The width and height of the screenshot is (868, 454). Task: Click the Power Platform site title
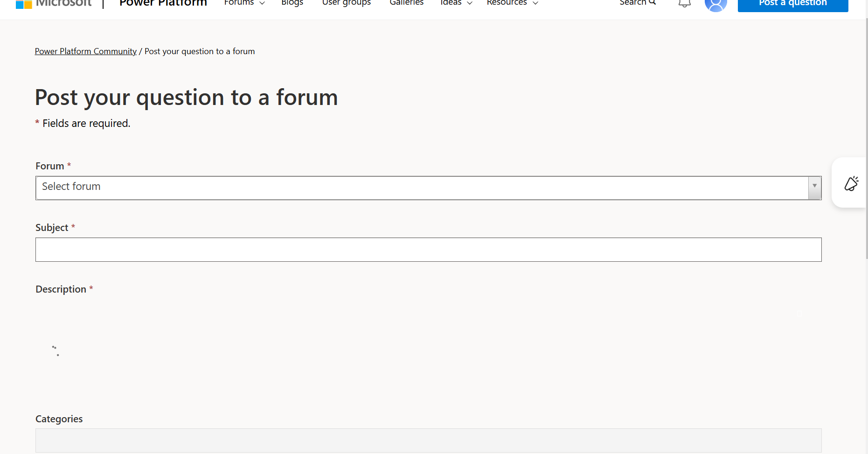(x=163, y=3)
